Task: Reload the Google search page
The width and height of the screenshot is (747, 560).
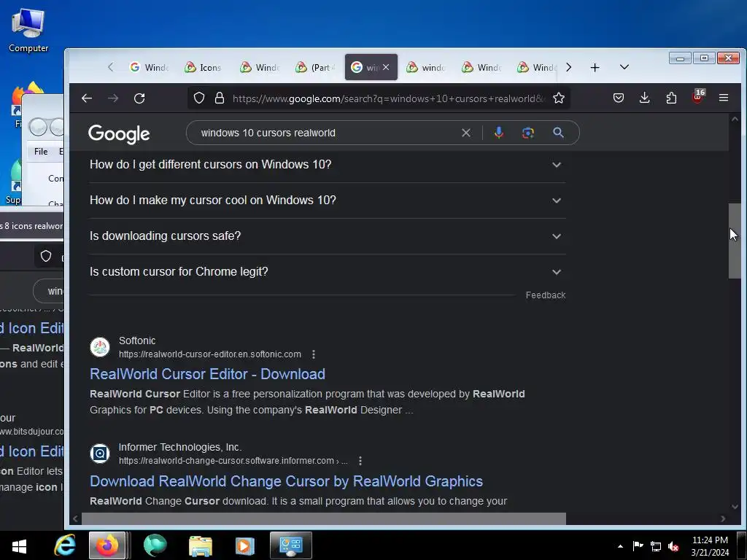Action: (x=139, y=98)
